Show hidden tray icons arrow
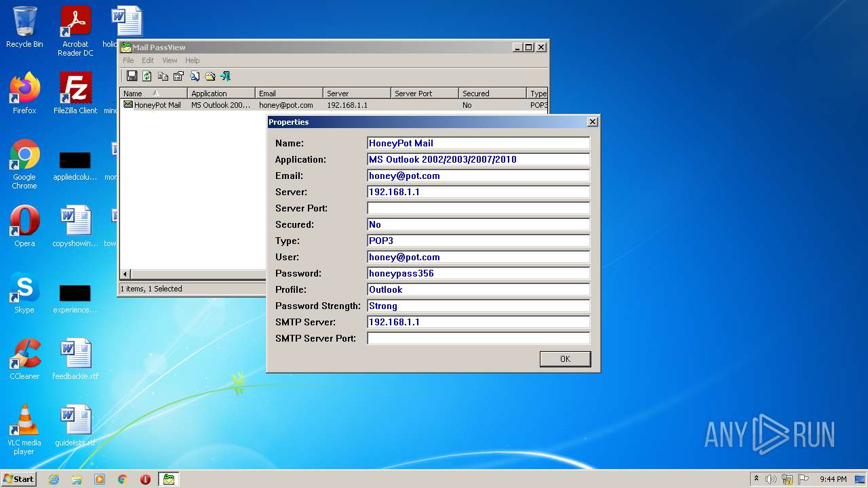 756,479
